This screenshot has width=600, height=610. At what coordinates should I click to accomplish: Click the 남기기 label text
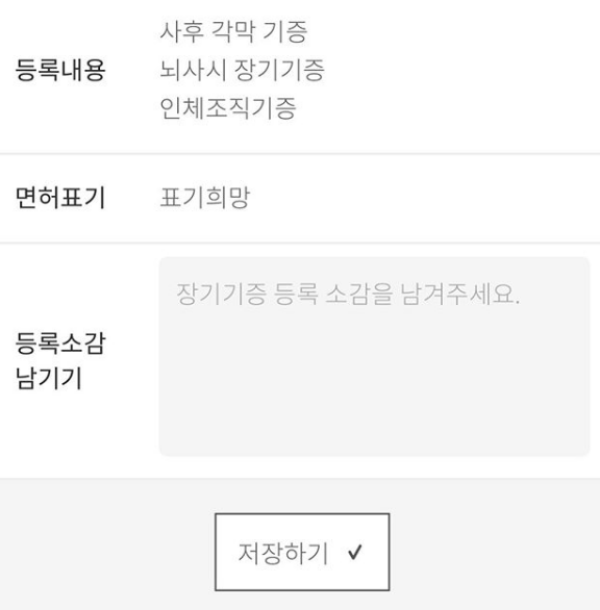pyautogui.click(x=49, y=378)
